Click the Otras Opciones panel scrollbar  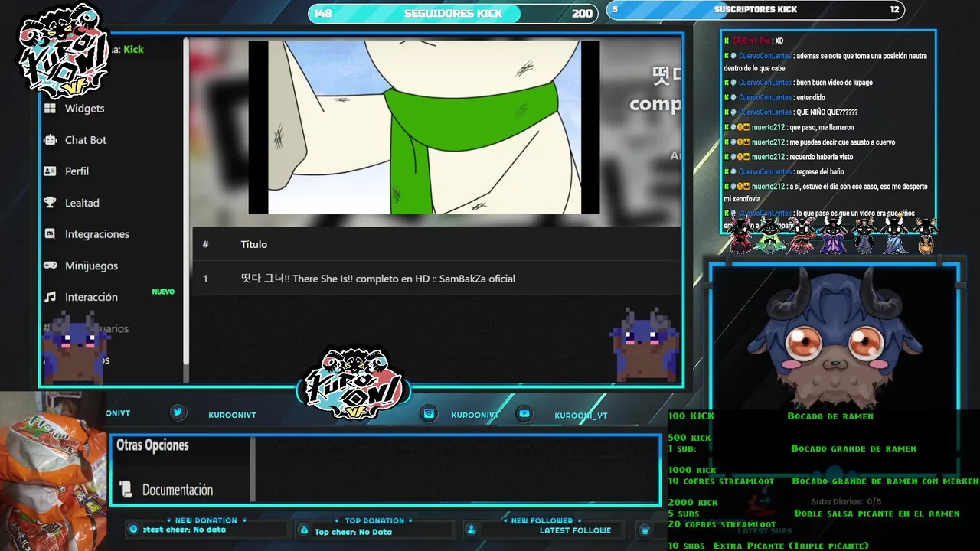[x=253, y=468]
